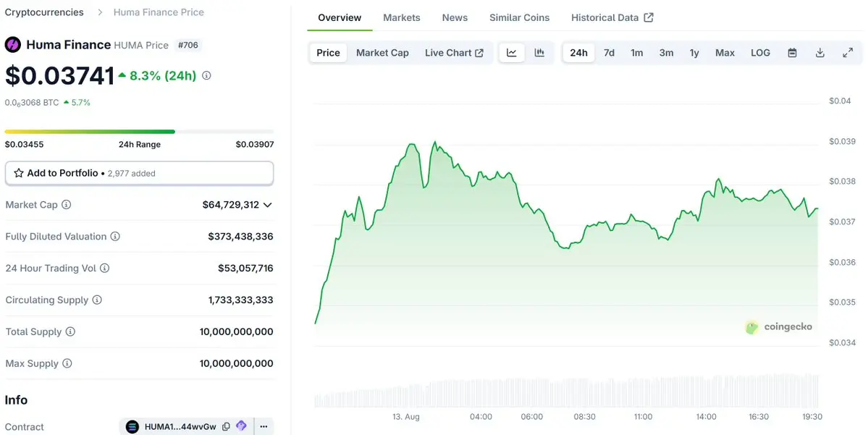This screenshot has width=868, height=435.
Task: Click the star icon in Add to Portfolio
Action: [19, 173]
